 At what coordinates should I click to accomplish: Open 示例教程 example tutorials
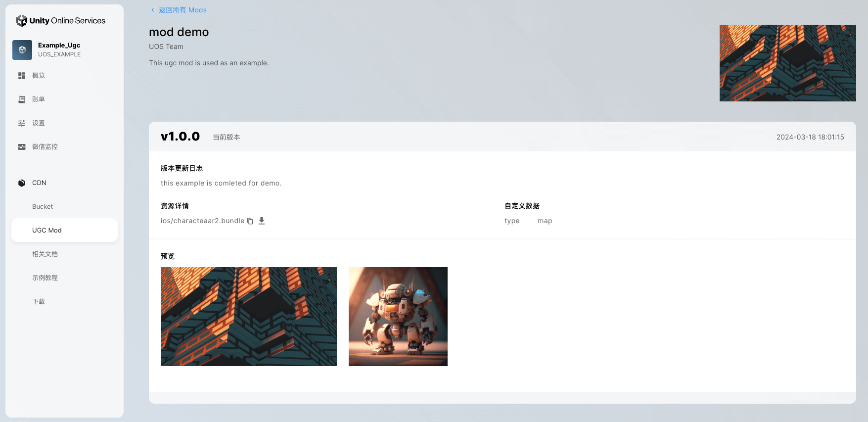coord(45,278)
